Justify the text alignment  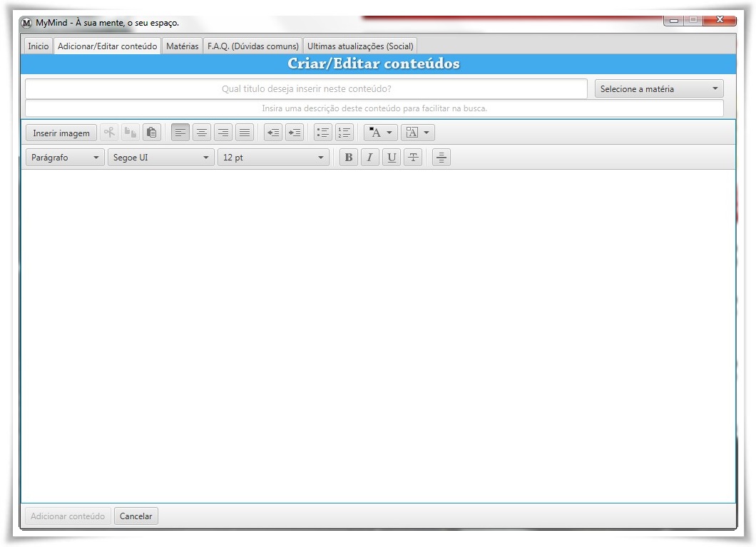point(245,133)
